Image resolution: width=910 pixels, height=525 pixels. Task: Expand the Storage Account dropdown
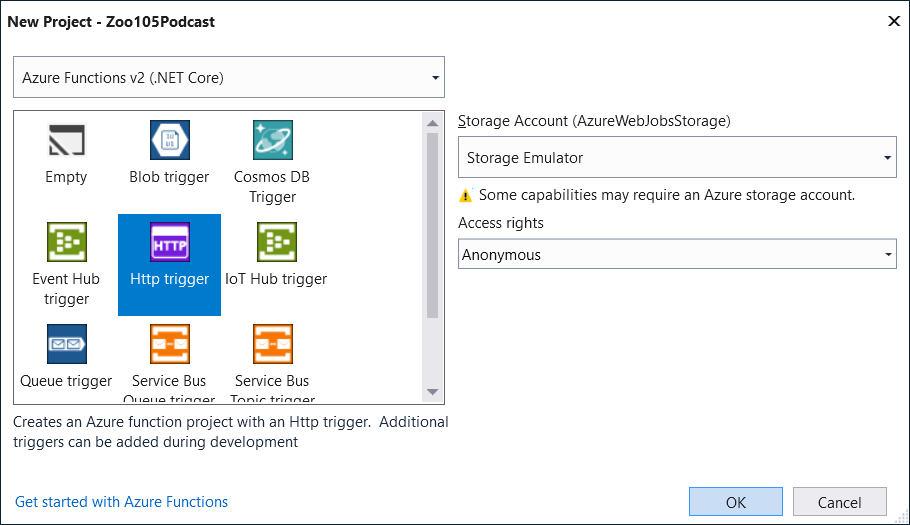pos(677,157)
